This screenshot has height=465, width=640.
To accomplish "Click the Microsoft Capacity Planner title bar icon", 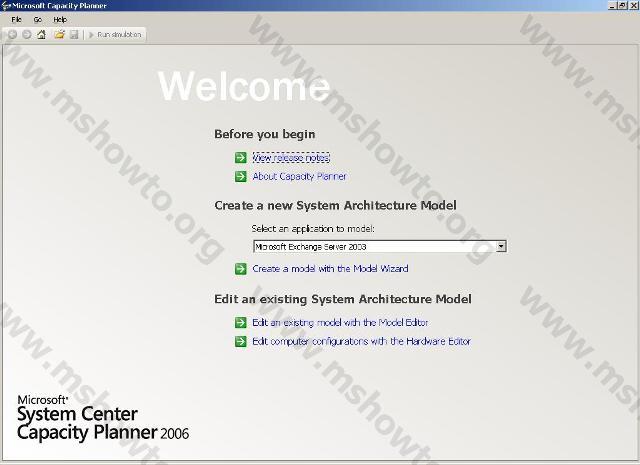I will tap(6, 6).
